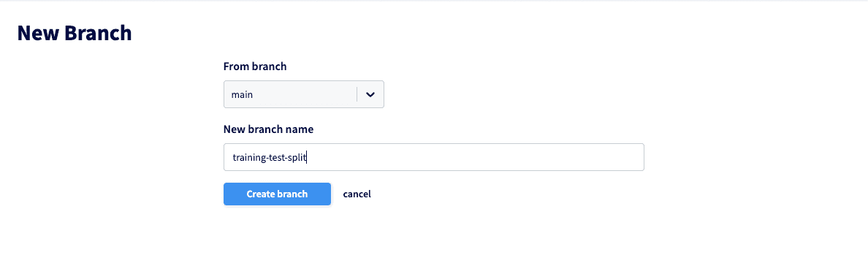Submit the form with blue Create branch
This screenshot has height=266, width=868.
click(278, 194)
